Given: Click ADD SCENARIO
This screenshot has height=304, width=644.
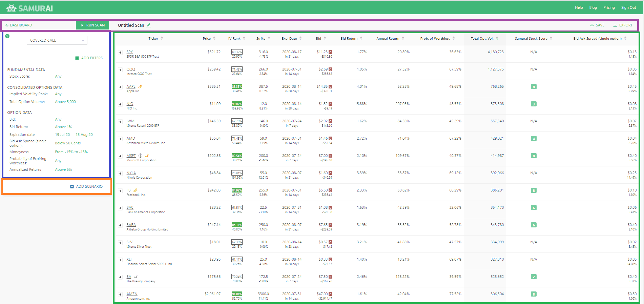Looking at the screenshot, I should click(86, 186).
